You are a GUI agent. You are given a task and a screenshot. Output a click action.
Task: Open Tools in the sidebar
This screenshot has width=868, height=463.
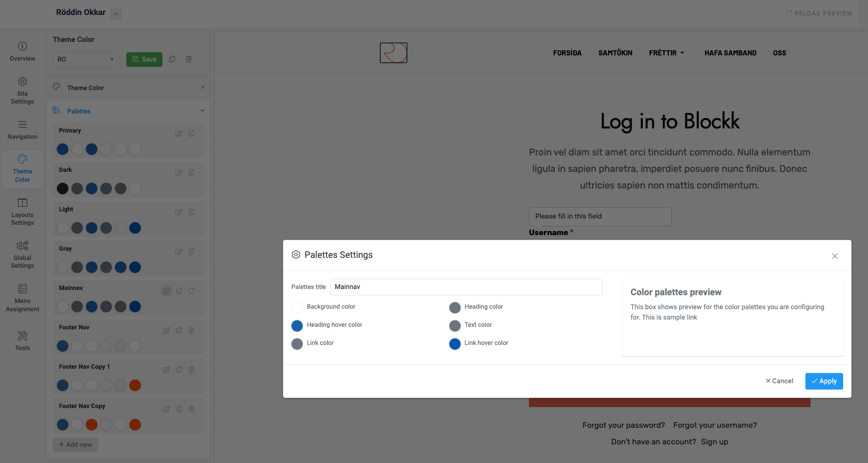click(x=22, y=341)
